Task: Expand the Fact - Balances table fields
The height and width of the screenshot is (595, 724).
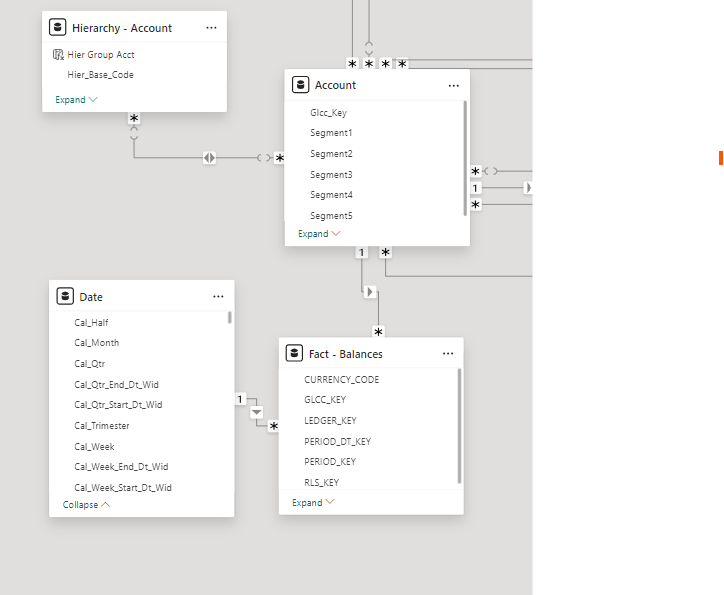Action: coord(313,502)
